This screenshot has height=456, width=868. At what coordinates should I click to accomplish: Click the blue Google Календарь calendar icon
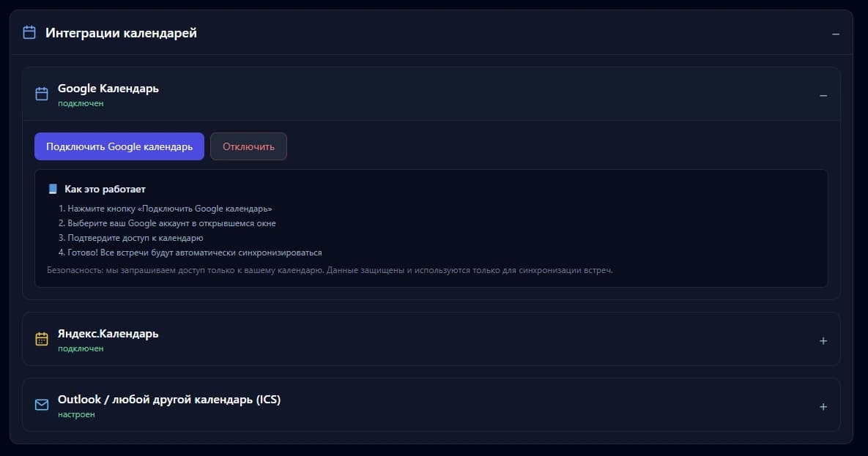pyautogui.click(x=42, y=94)
